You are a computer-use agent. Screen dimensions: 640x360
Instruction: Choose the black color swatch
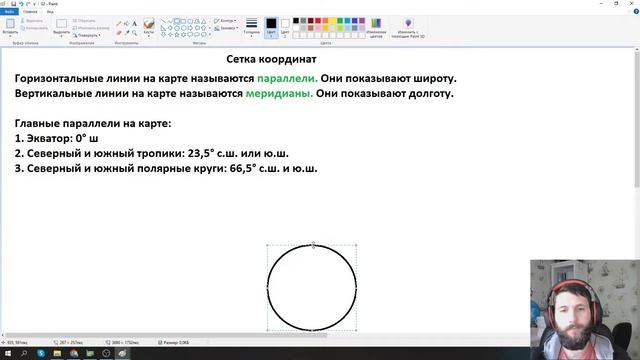pyautogui.click(x=296, y=20)
